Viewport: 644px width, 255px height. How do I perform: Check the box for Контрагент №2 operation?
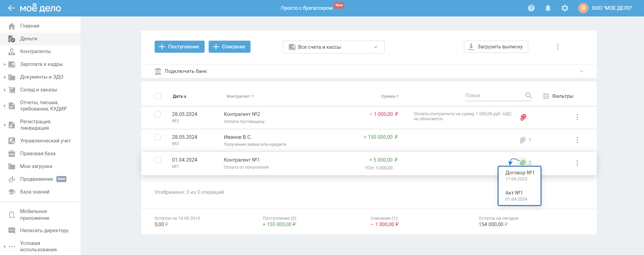point(158,114)
